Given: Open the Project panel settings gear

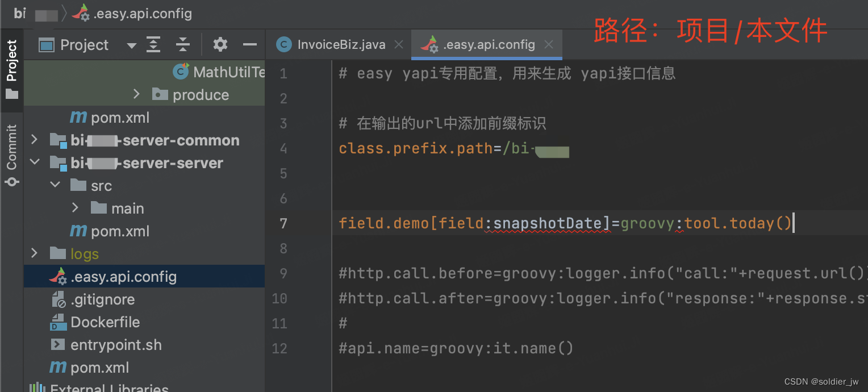Looking at the screenshot, I should [x=220, y=45].
